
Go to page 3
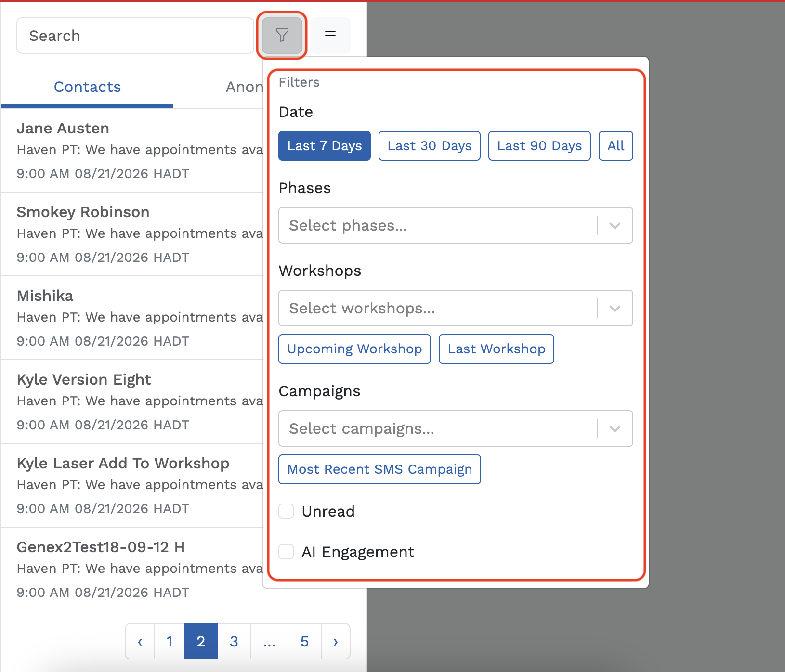coord(234,641)
